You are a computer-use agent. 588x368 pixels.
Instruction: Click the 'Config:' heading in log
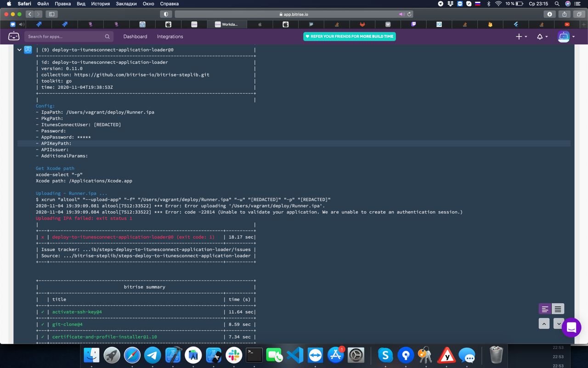tap(45, 106)
